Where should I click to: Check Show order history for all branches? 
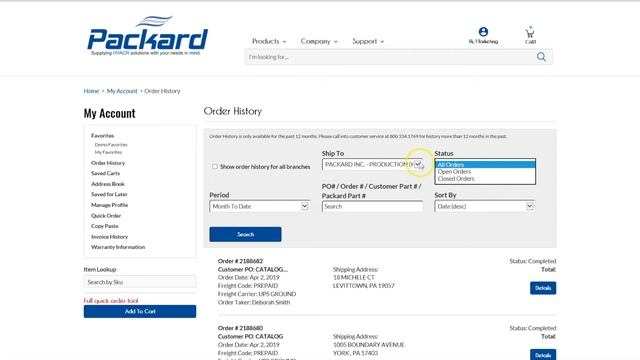(x=215, y=167)
